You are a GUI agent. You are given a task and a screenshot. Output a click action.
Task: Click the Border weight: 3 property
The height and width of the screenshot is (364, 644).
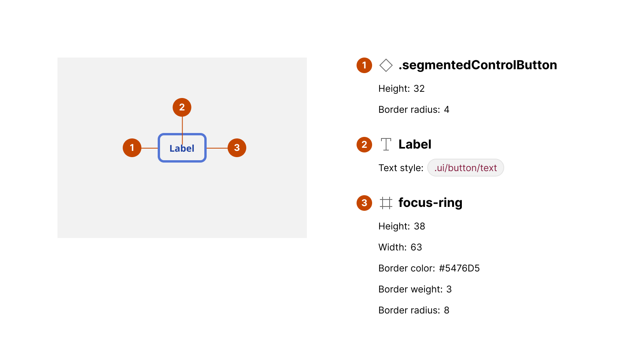(415, 289)
